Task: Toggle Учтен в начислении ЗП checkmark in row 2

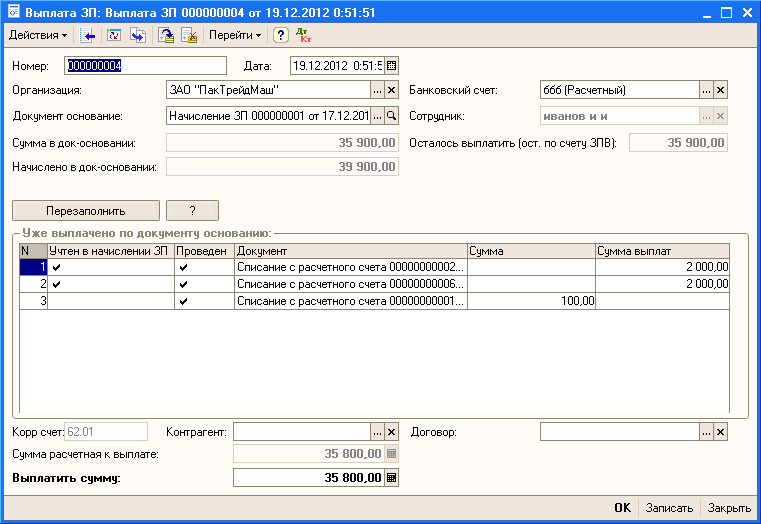Action: click(x=57, y=284)
